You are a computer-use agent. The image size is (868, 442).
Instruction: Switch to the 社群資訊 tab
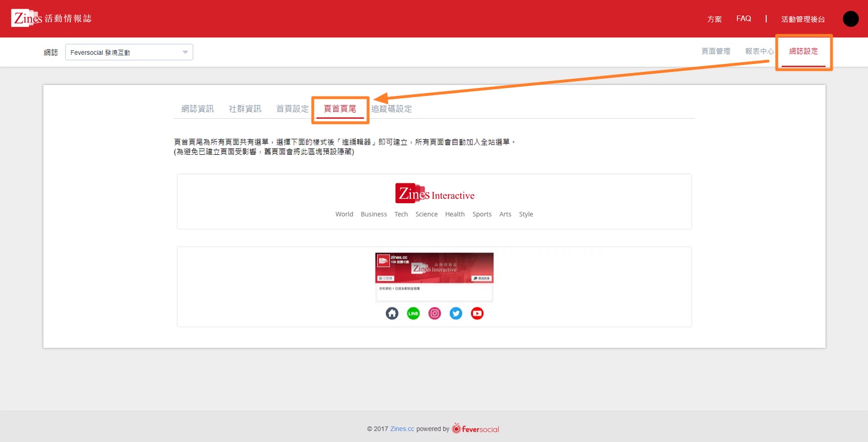pyautogui.click(x=245, y=109)
